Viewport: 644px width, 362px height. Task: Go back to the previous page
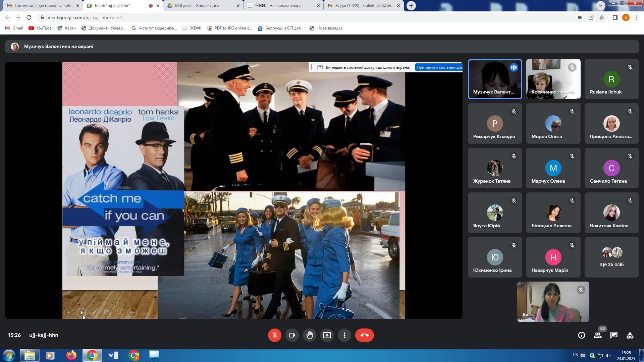click(7, 17)
